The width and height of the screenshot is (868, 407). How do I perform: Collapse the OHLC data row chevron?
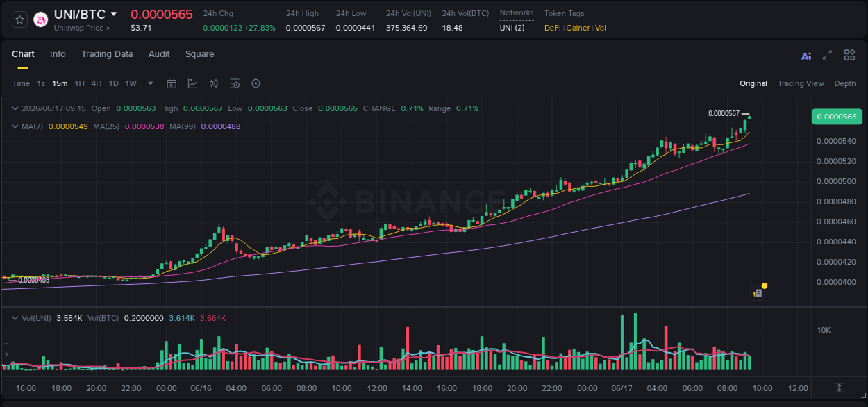pos(15,108)
